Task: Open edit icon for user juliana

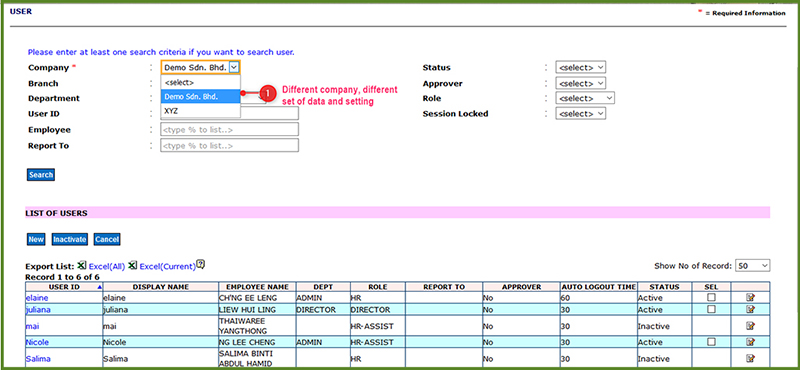Action: [x=750, y=309]
